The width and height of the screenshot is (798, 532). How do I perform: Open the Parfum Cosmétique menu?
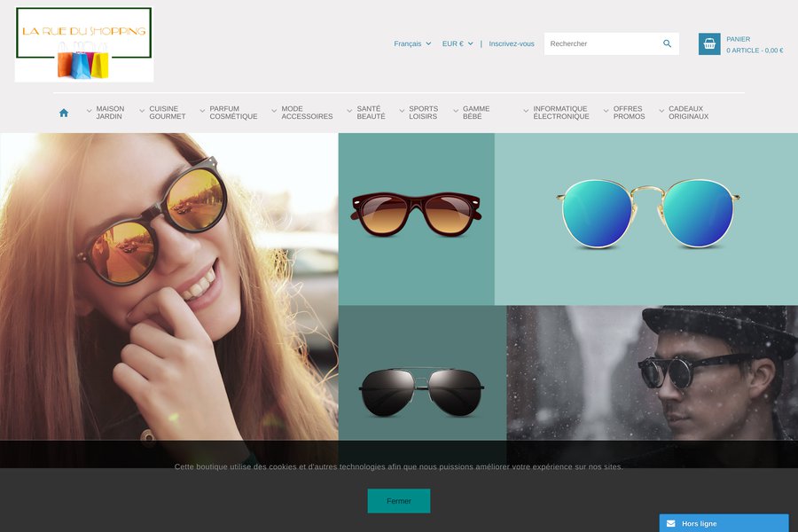(233, 113)
